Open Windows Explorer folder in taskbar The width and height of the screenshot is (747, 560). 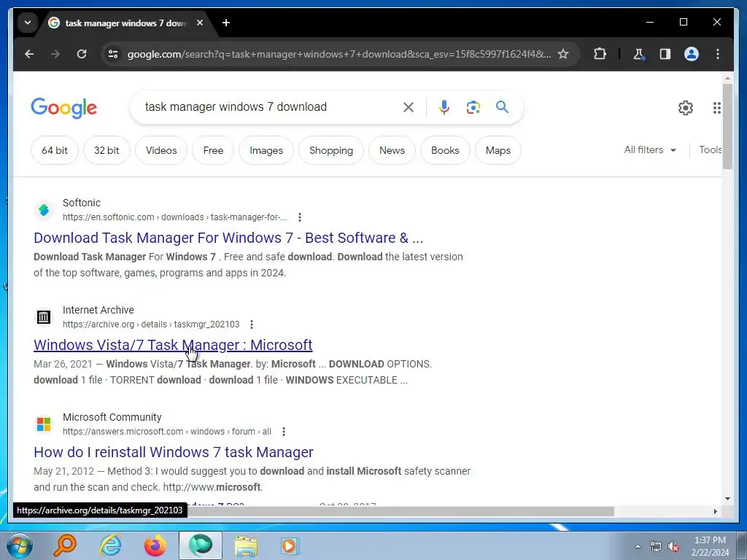coord(245,545)
